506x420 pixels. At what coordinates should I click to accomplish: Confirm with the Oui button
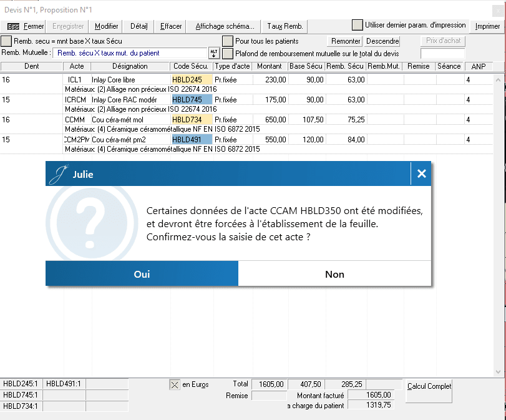(x=142, y=274)
